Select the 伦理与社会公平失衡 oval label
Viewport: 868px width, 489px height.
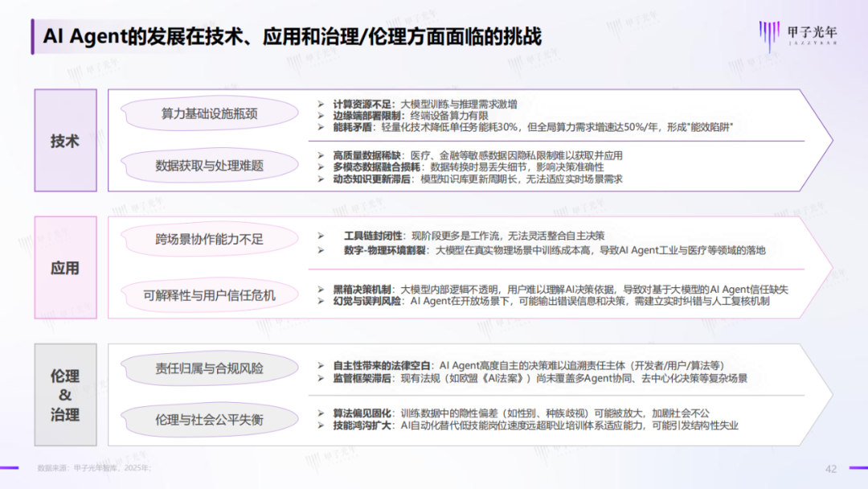[x=209, y=420]
